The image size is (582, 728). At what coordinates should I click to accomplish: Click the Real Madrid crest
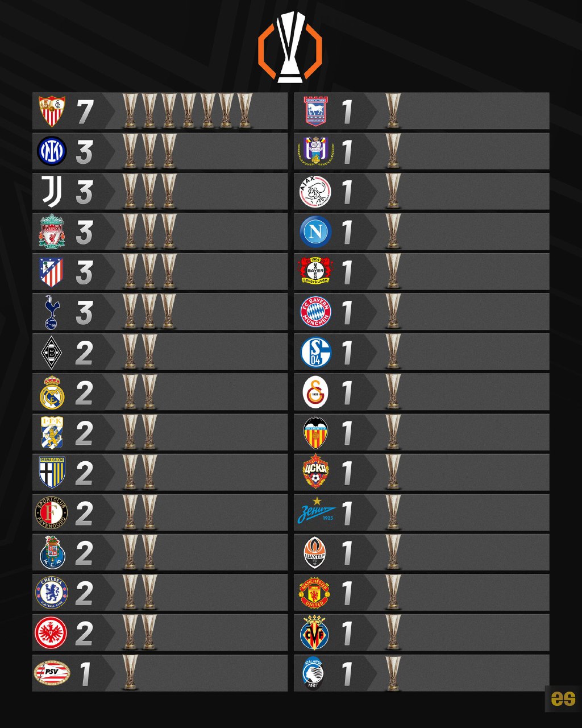point(52,392)
